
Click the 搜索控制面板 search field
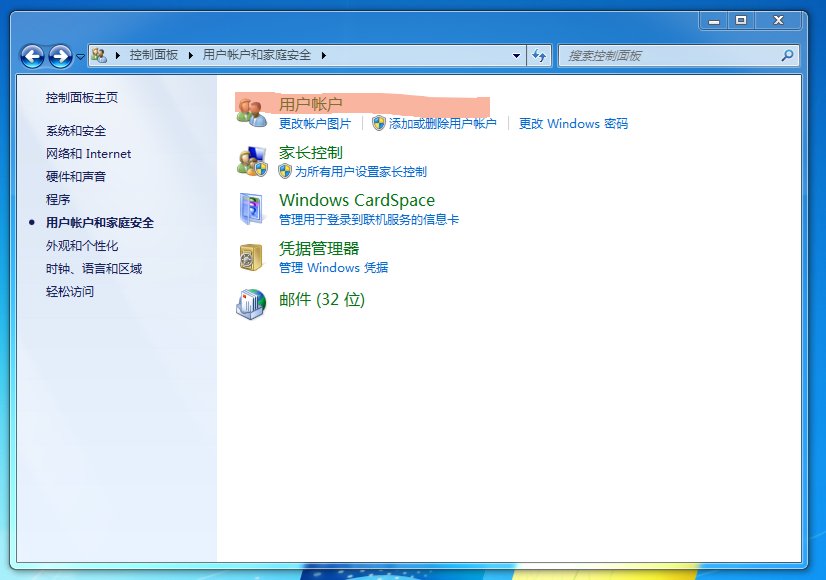670,56
